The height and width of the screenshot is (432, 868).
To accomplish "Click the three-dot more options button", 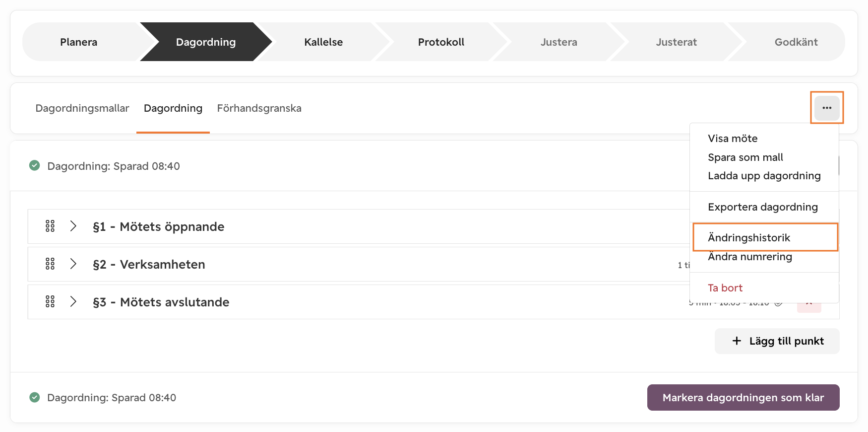I will [x=826, y=108].
